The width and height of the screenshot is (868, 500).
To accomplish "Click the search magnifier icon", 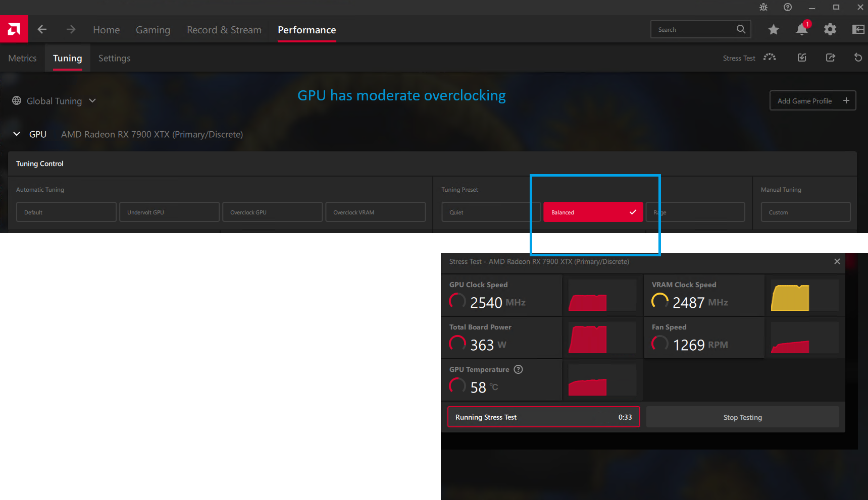I will 741,29.
